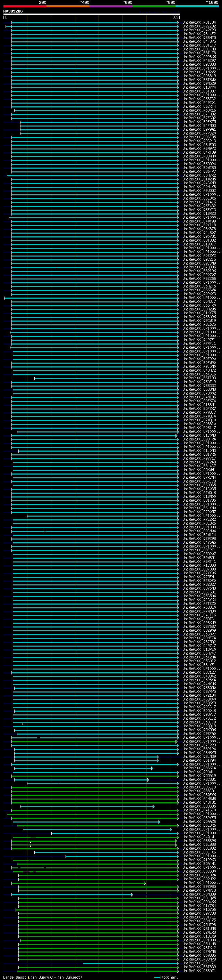Screen dimensions: 222x980
Task: Select the UniRef100_B0EFX6 label
Action: (199, 852)
